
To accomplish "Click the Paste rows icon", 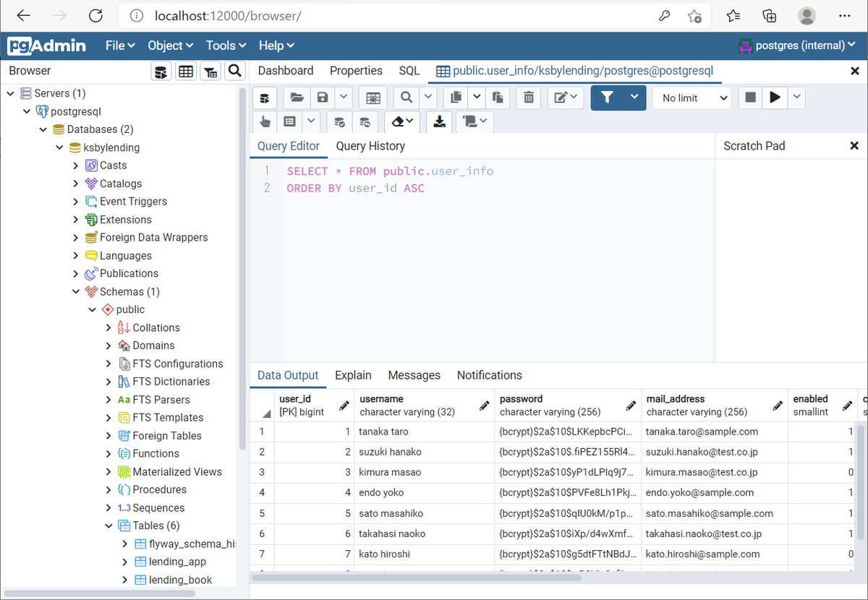I will (x=498, y=98).
